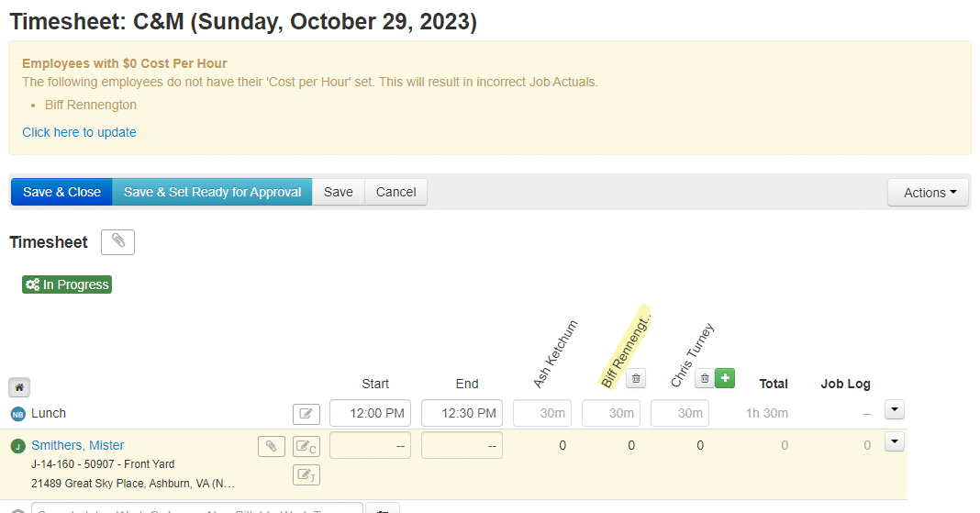Remove Biff Rennington using trash icon
Screen dimensions: 980x513
636,378
